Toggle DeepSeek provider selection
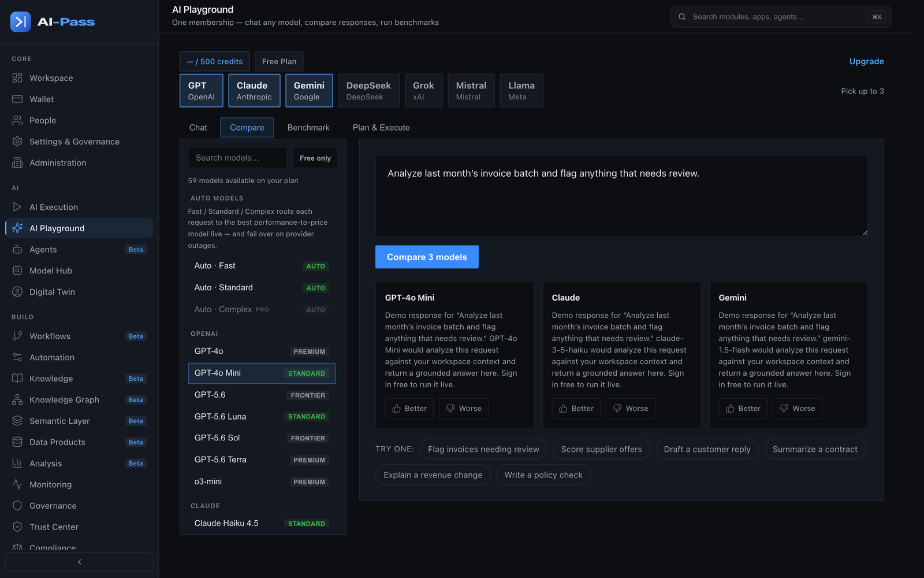Screen dimensions: 924x578 368,91
